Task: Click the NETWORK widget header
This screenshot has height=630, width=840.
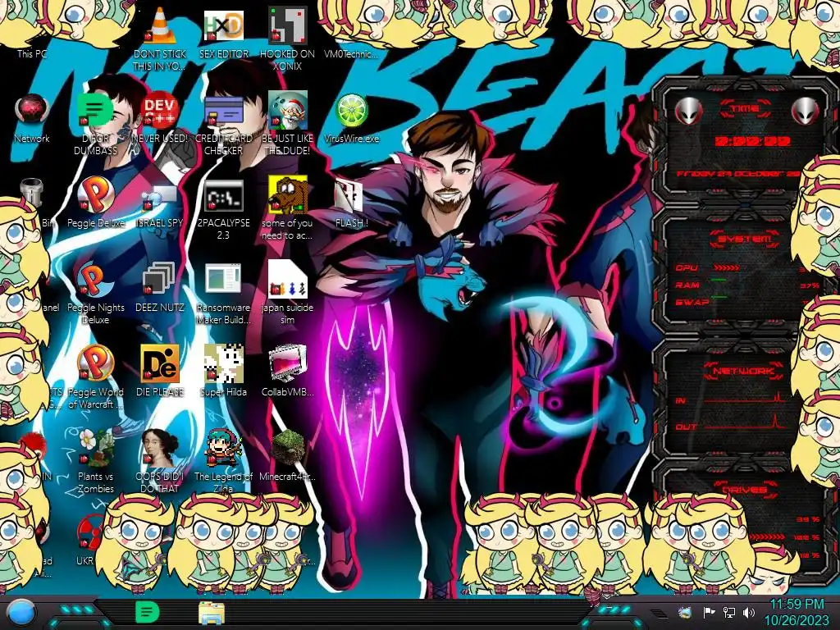Action: pyautogui.click(x=743, y=371)
